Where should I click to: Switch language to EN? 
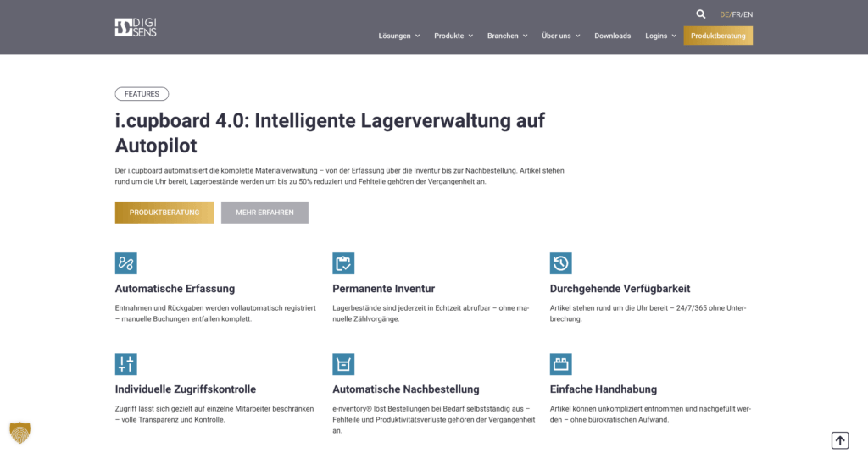748,15
